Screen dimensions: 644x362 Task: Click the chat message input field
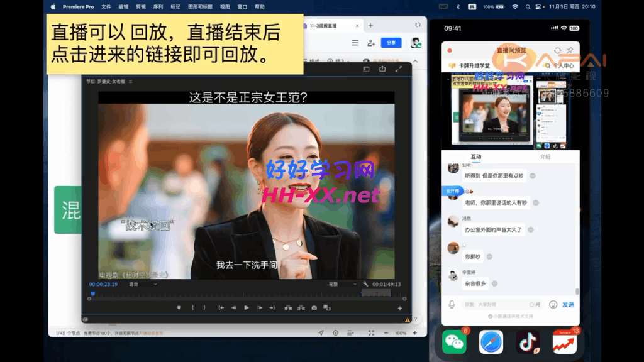pyautogui.click(x=501, y=305)
